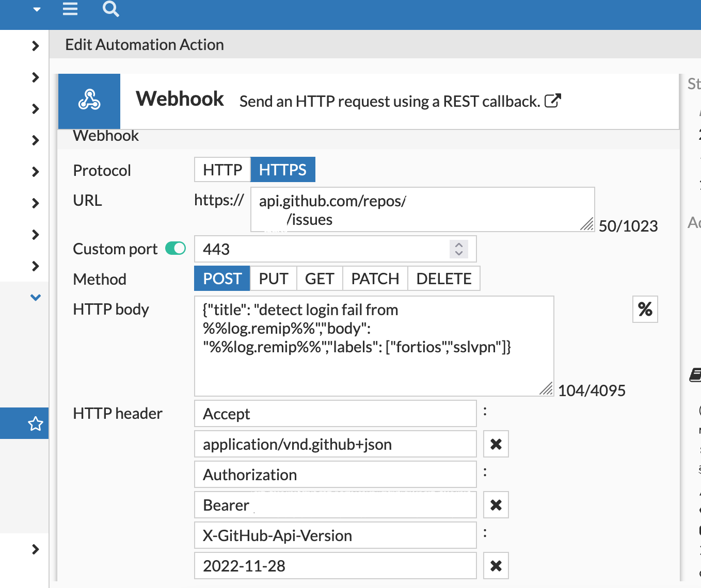Click the Webhook action icon
The height and width of the screenshot is (588, 701).
click(x=89, y=101)
